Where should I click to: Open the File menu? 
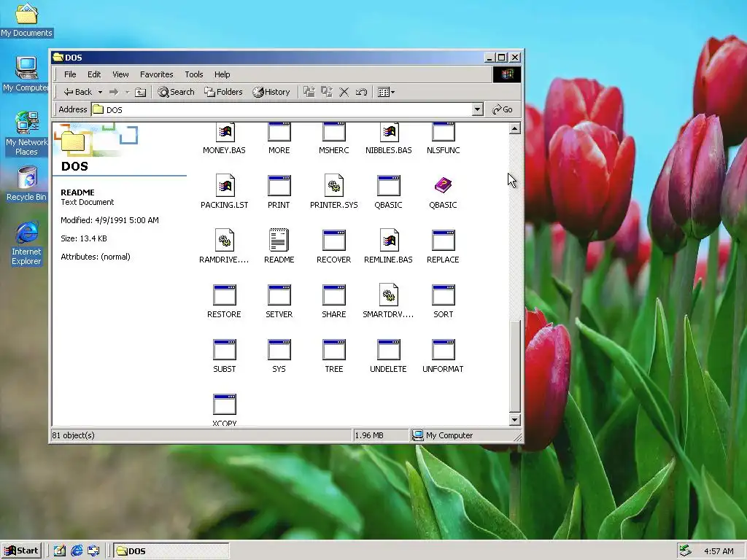point(70,74)
